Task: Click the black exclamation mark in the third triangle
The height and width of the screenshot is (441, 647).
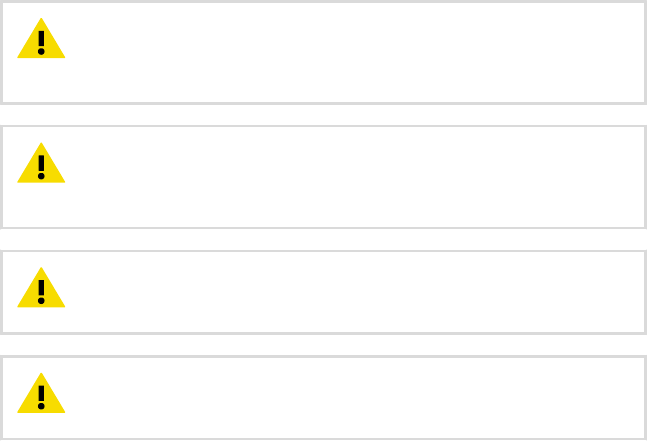Action: [41, 292]
